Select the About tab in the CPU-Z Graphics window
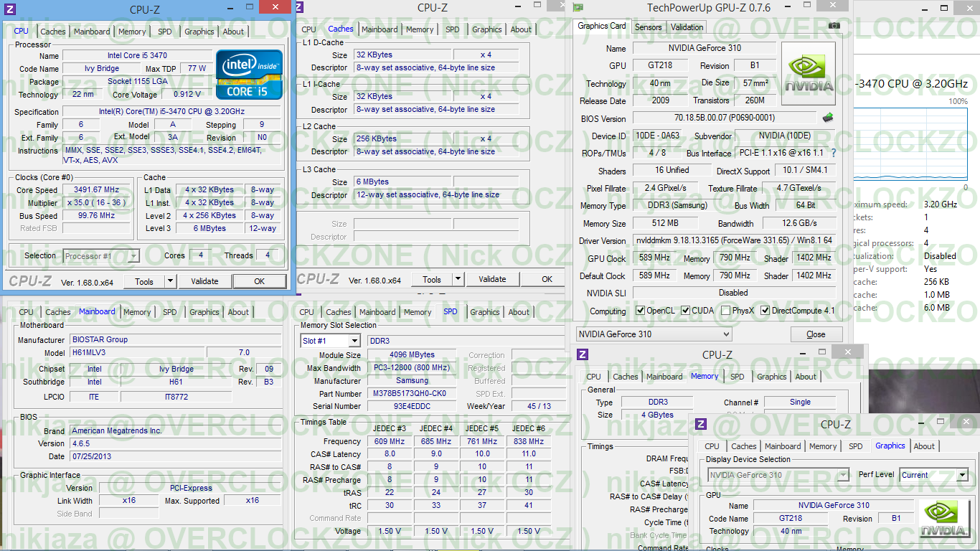The image size is (980, 551). coord(924,446)
